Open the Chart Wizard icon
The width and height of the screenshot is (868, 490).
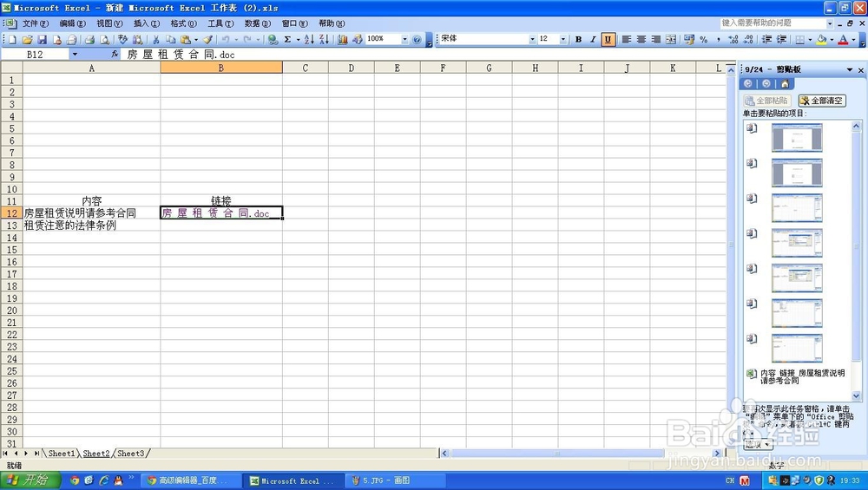click(x=343, y=39)
